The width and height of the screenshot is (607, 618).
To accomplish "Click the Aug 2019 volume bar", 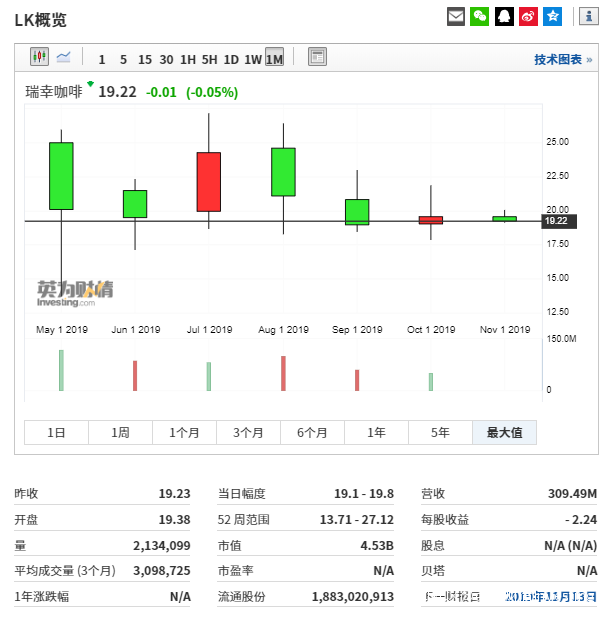I will [283, 373].
